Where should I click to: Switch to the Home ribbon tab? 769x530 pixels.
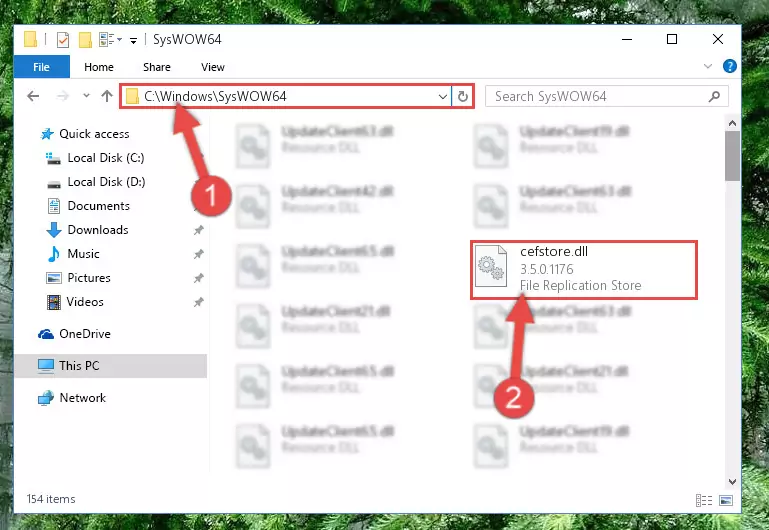tap(99, 67)
